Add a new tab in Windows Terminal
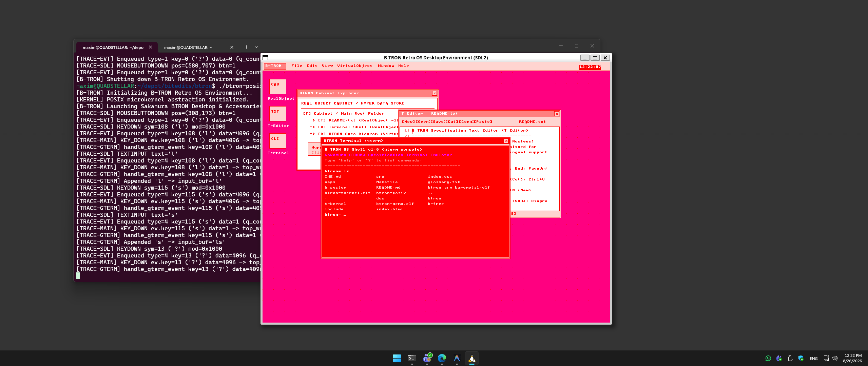This screenshot has width=868, height=366. tap(246, 47)
